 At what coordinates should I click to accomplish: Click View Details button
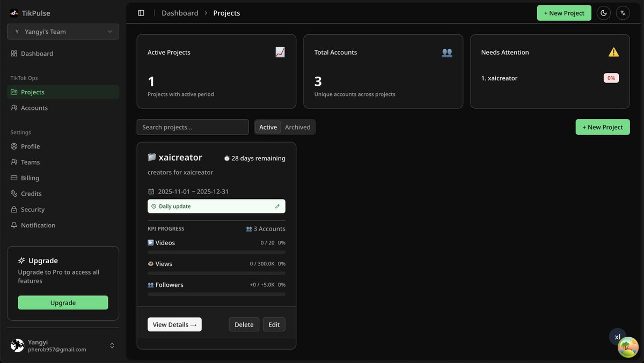(x=174, y=324)
